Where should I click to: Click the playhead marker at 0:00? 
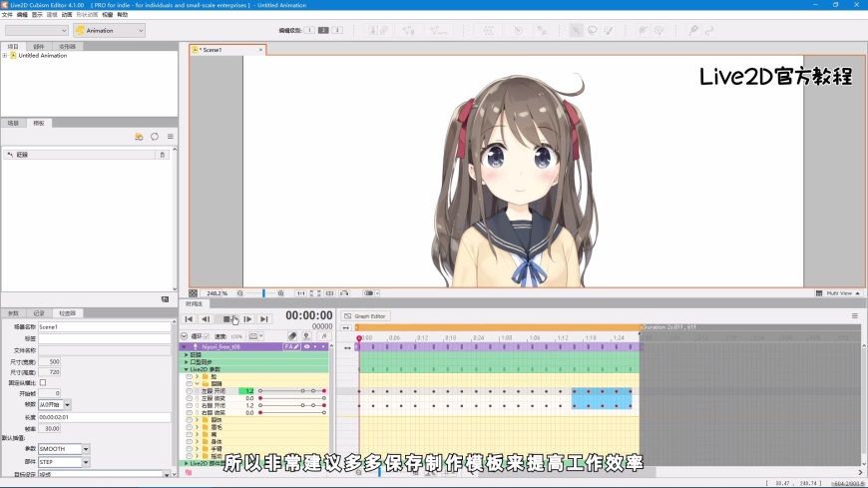click(359, 338)
